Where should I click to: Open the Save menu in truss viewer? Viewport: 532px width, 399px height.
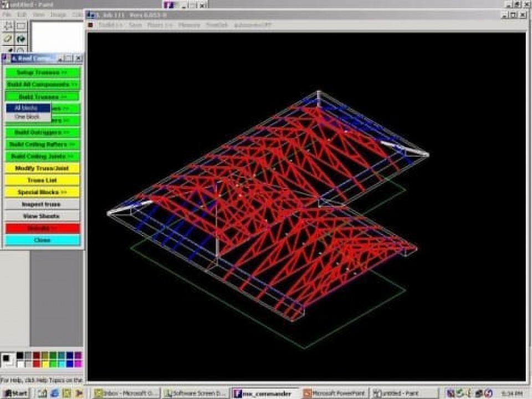click(135, 25)
